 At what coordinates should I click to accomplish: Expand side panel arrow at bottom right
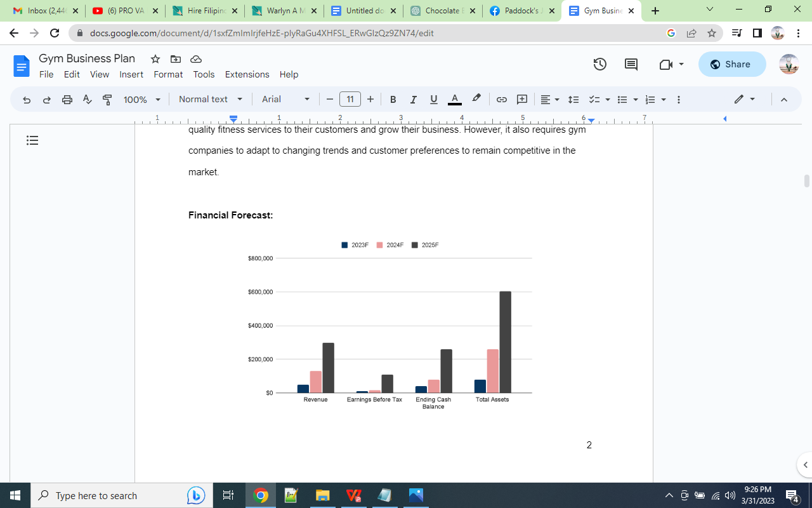point(805,465)
